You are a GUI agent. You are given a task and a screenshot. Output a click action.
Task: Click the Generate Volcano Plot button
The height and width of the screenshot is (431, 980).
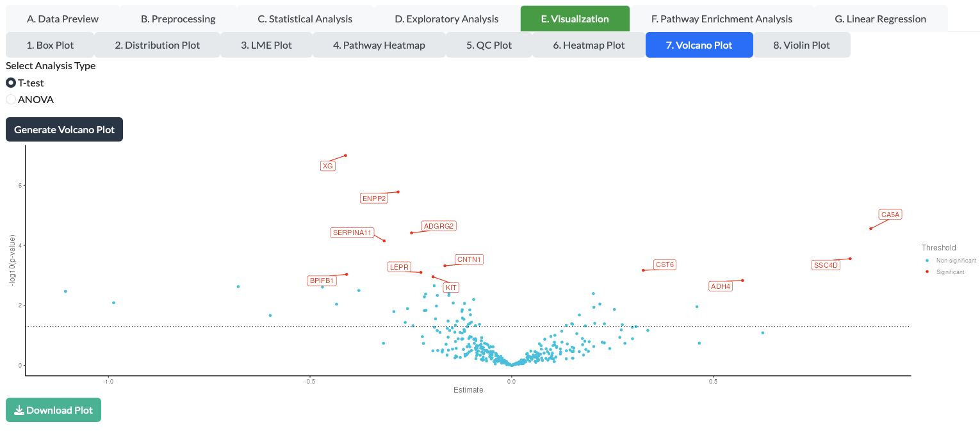[64, 129]
